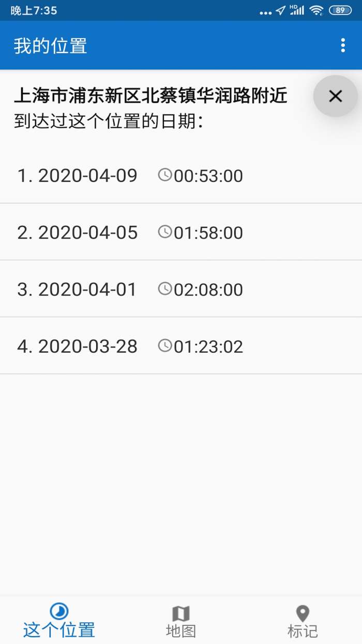Dismiss the panel with the X button

tap(336, 96)
